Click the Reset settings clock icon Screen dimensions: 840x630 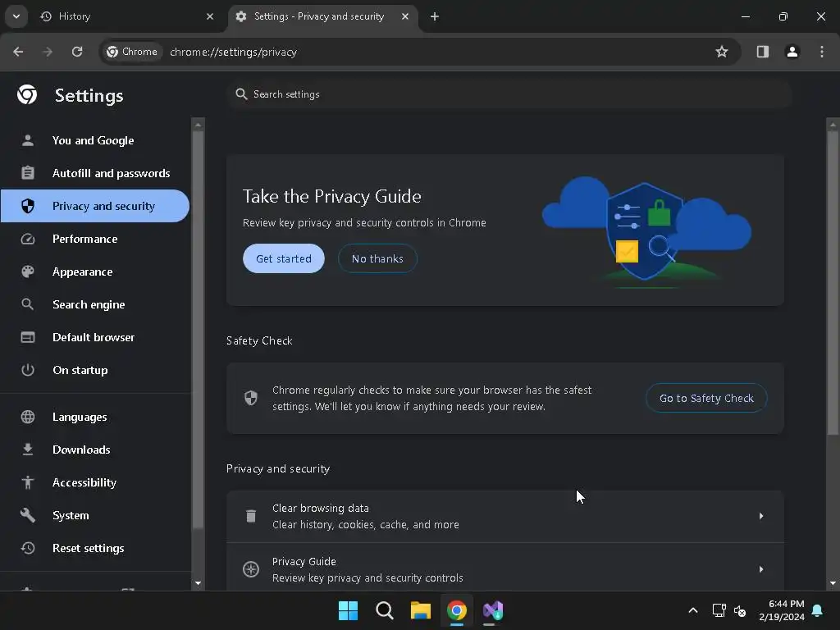click(27, 548)
